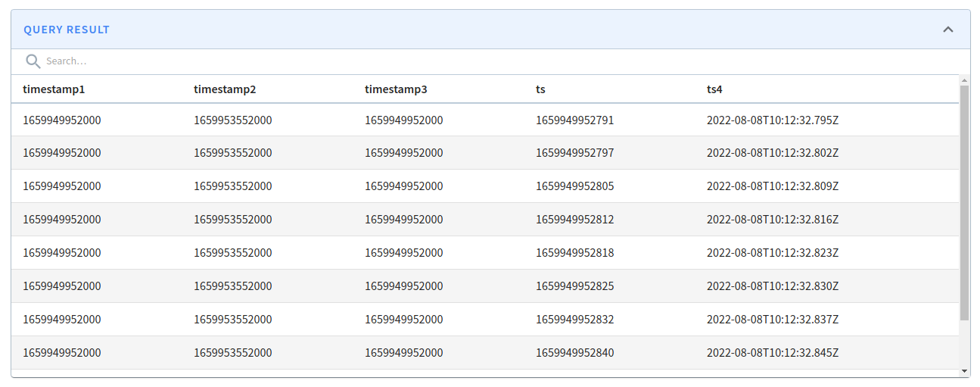
Task: Click the scrollbar up arrow
Action: tap(964, 80)
